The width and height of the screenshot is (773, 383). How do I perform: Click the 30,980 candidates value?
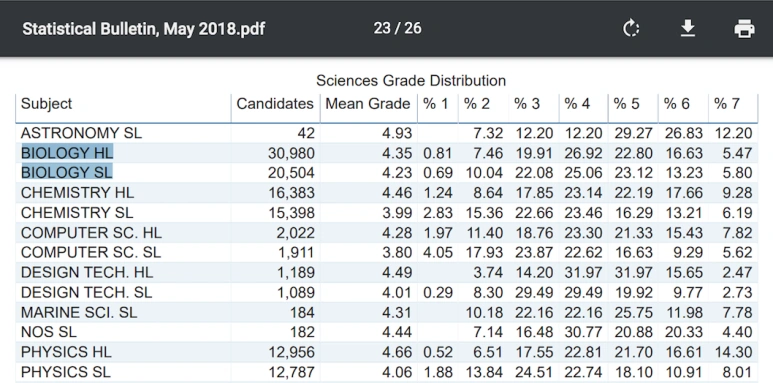pyautogui.click(x=291, y=153)
